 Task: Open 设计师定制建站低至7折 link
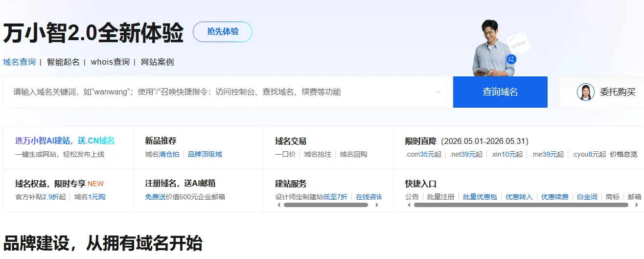[311, 197]
